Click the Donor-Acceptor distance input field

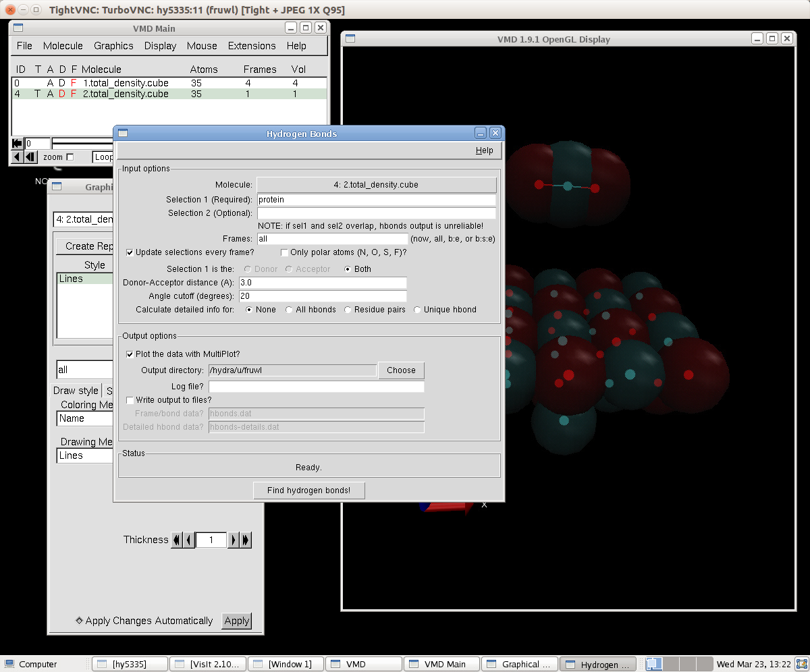[x=323, y=283]
